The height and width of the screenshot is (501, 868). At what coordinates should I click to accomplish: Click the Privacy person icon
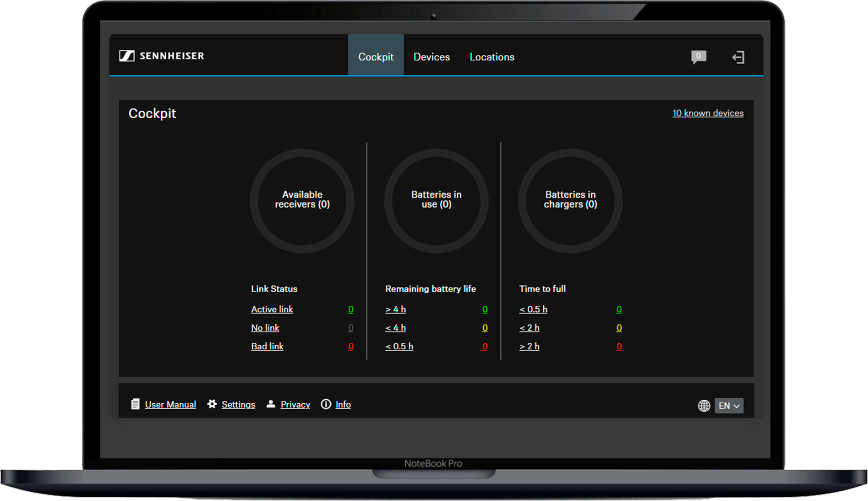coord(271,404)
